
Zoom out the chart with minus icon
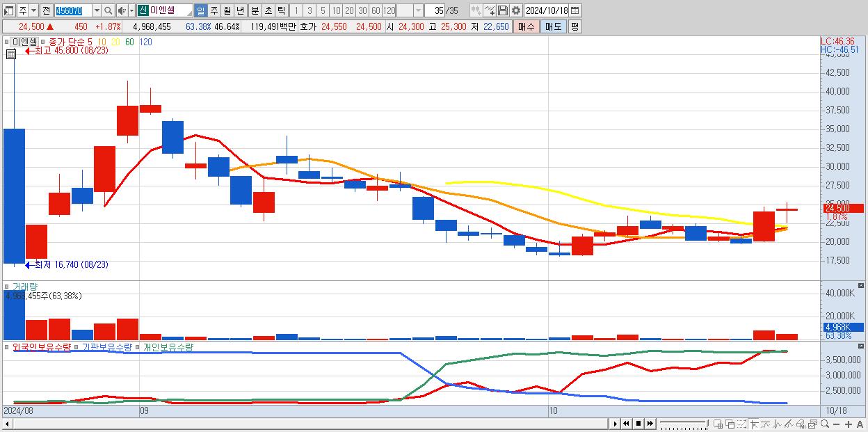tap(836, 424)
